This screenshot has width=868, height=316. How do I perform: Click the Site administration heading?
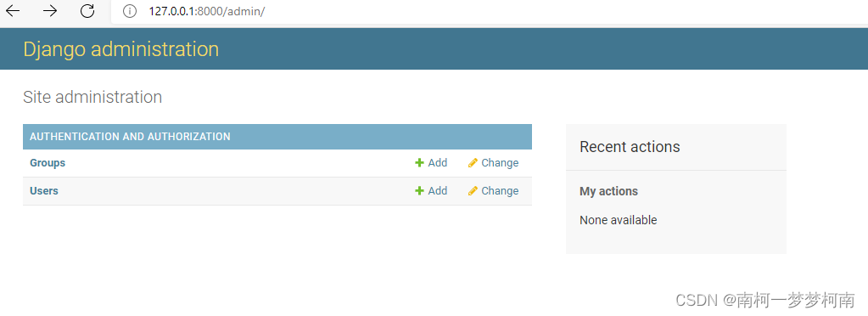coord(92,97)
